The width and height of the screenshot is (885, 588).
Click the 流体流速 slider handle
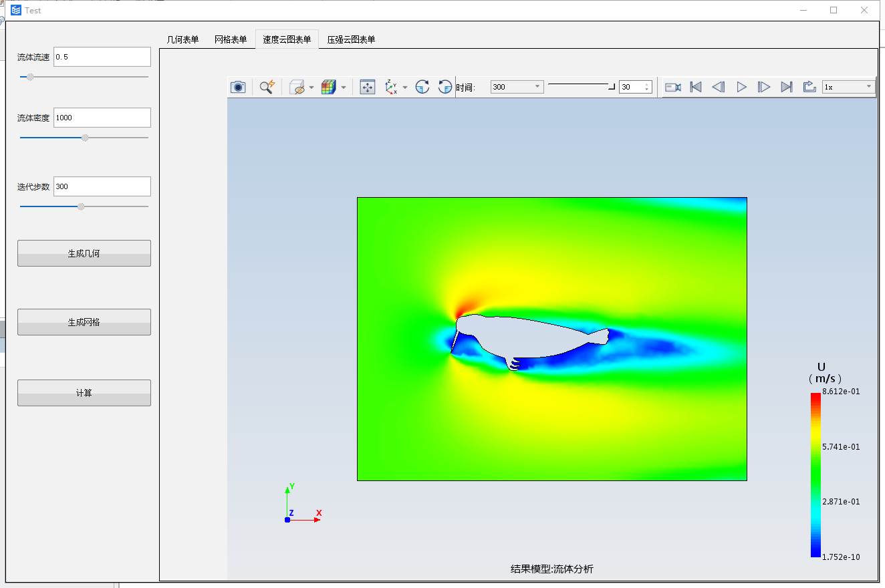click(30, 77)
